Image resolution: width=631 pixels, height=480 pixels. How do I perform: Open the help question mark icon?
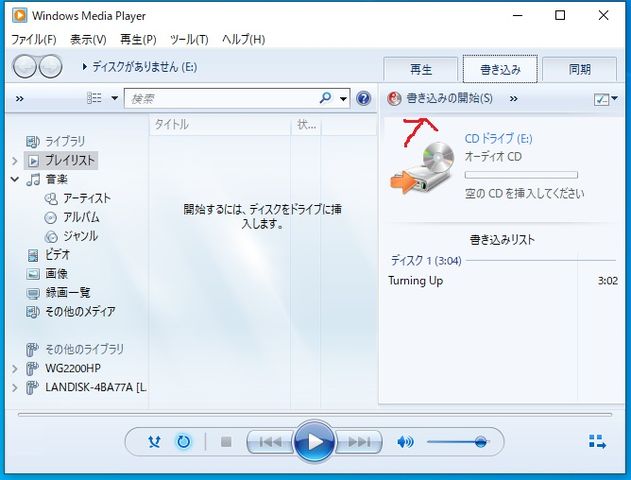coord(363,98)
